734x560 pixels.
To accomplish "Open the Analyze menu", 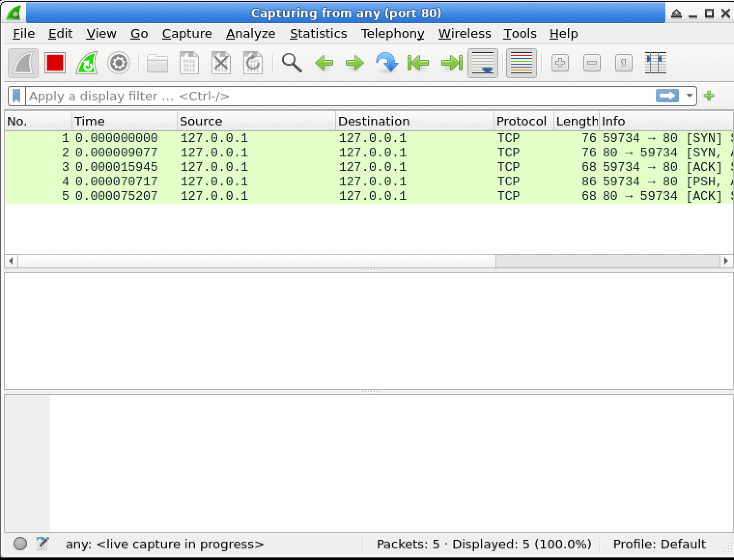I will click(250, 33).
